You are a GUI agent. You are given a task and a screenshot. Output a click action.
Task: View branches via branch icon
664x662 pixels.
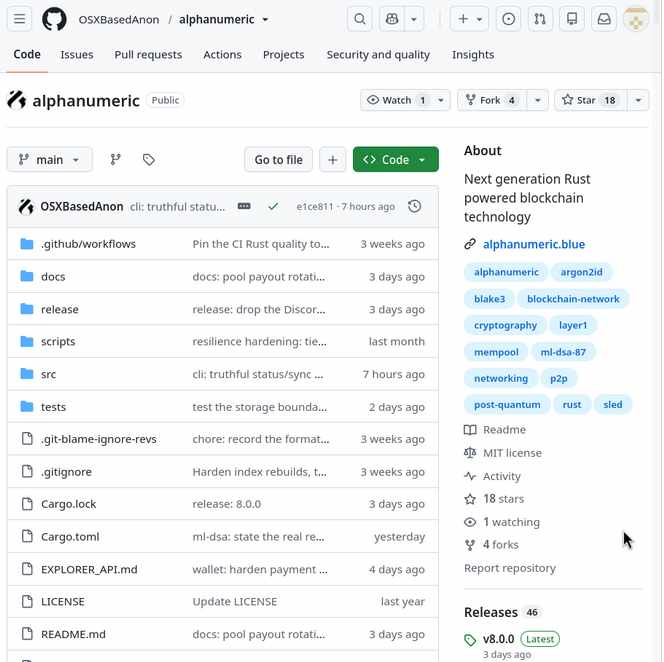pyautogui.click(x=115, y=160)
